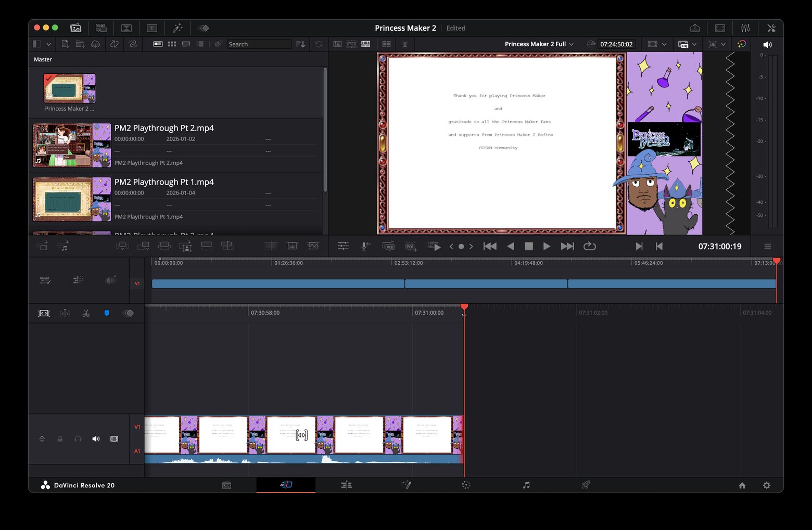Jump to the next edit point
This screenshot has height=530, width=812.
567,247
